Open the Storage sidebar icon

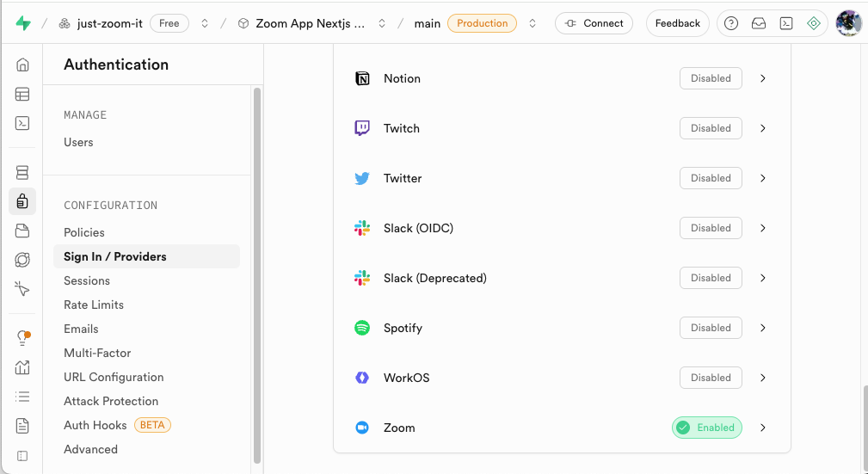click(x=22, y=231)
